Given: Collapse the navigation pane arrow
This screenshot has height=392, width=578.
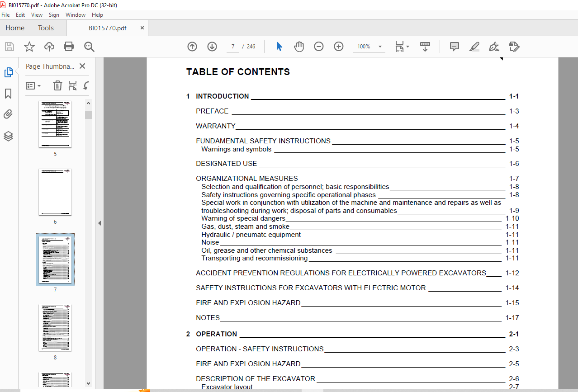Looking at the screenshot, I should [x=99, y=223].
